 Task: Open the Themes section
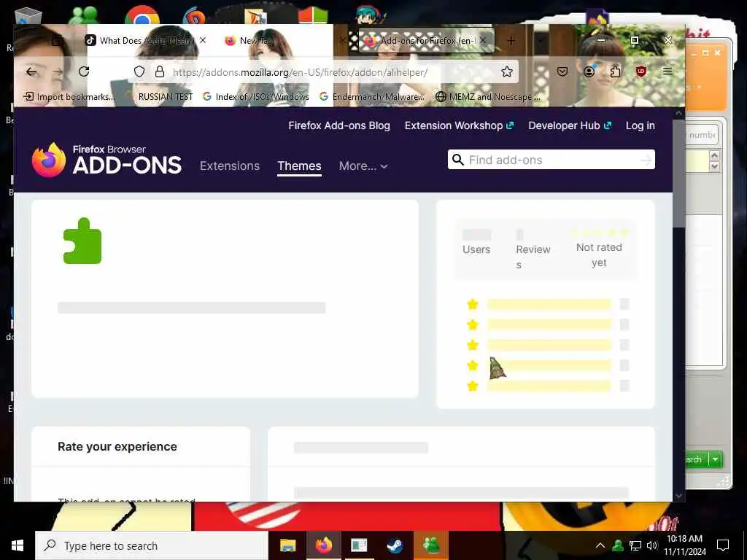point(299,166)
